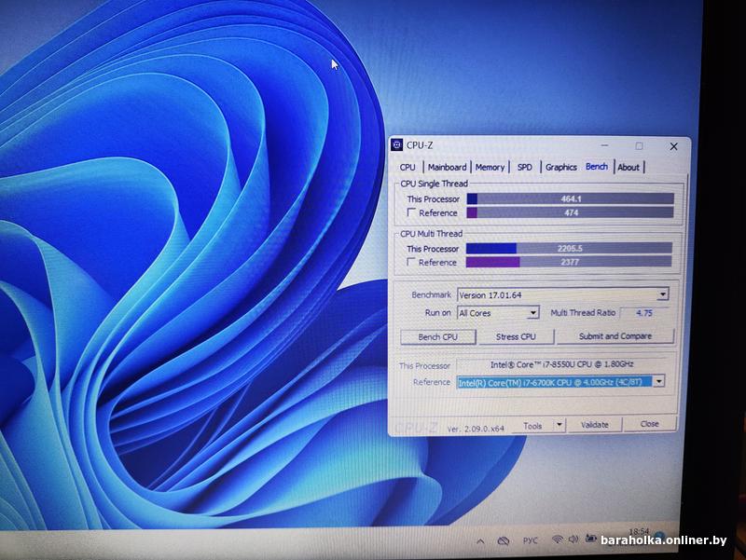Click the CPU-Z title bar app icon
This screenshot has width=746, height=560.
(396, 145)
